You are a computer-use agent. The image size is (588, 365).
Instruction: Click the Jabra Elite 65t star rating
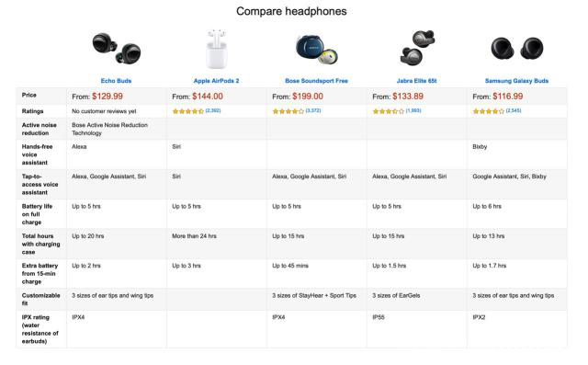click(388, 111)
